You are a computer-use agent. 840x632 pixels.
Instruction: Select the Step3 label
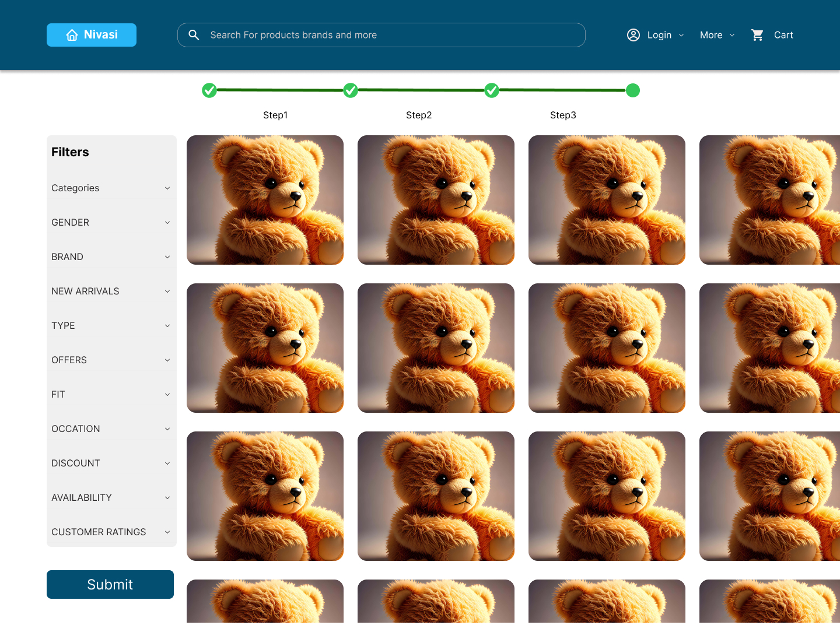click(563, 115)
